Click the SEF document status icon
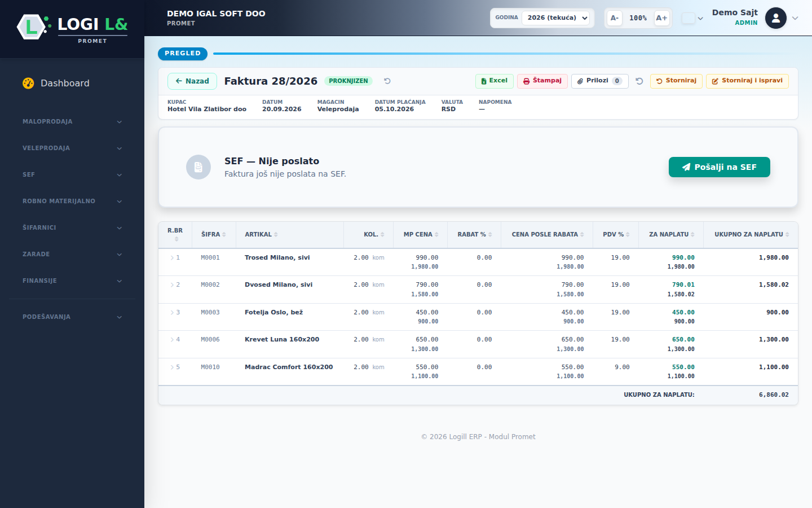Viewport: 812px width, 508px height. coord(198,167)
